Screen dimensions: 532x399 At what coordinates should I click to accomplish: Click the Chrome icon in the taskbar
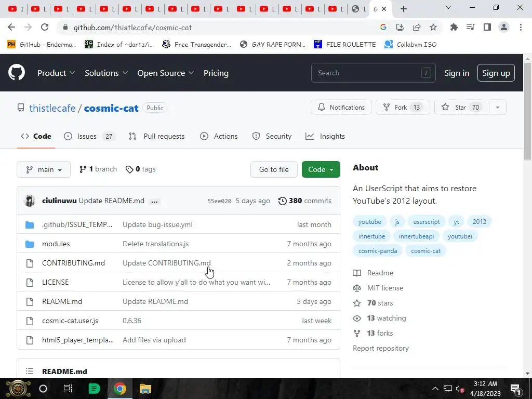click(119, 389)
